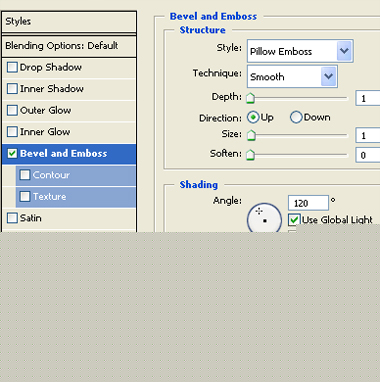380x382 pixels.
Task: Click the Angle direction dial
Action: tap(264, 218)
